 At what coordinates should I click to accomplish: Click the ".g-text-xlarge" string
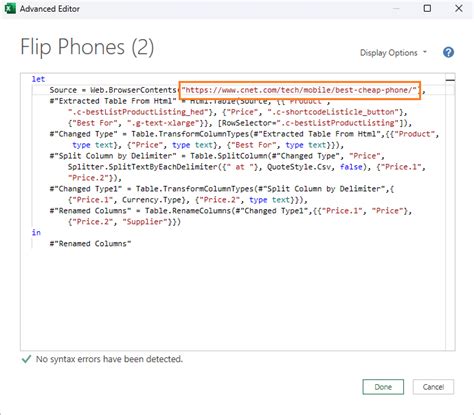(x=163, y=123)
